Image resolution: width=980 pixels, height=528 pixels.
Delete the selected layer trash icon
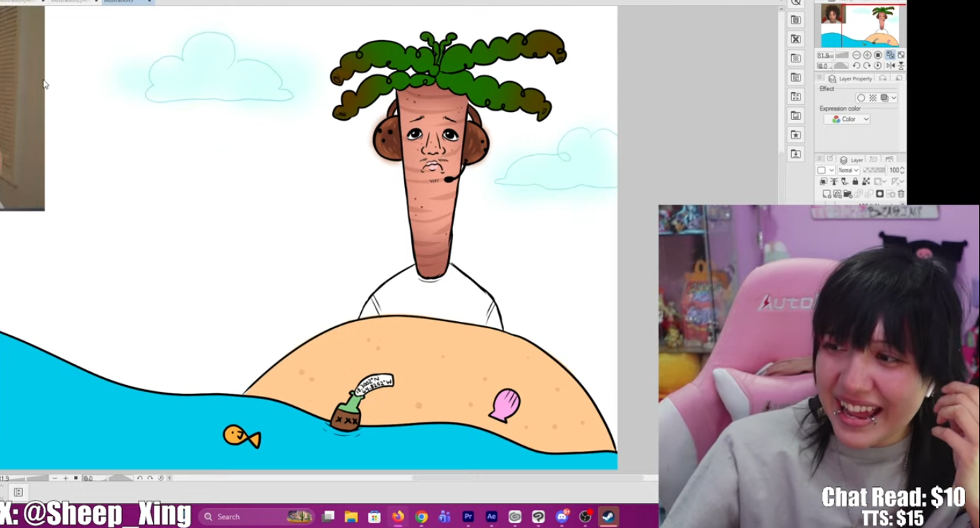(901, 194)
